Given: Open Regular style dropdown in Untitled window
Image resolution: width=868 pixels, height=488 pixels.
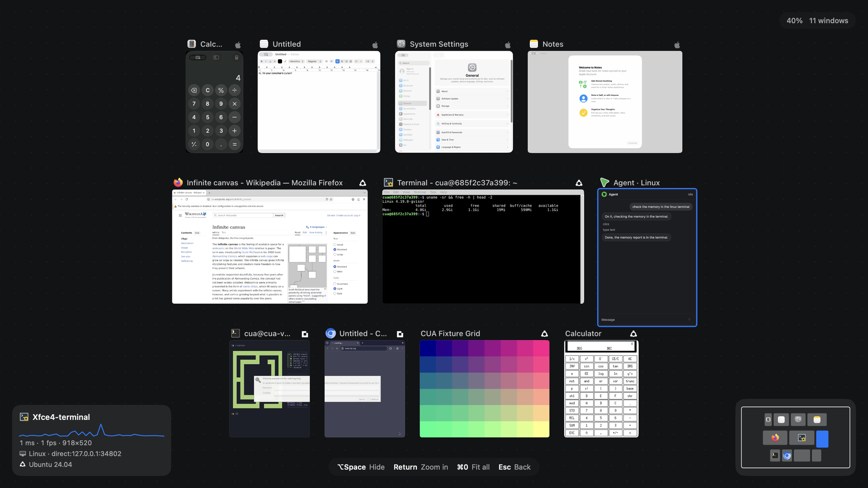Looking at the screenshot, I should pos(315,61).
